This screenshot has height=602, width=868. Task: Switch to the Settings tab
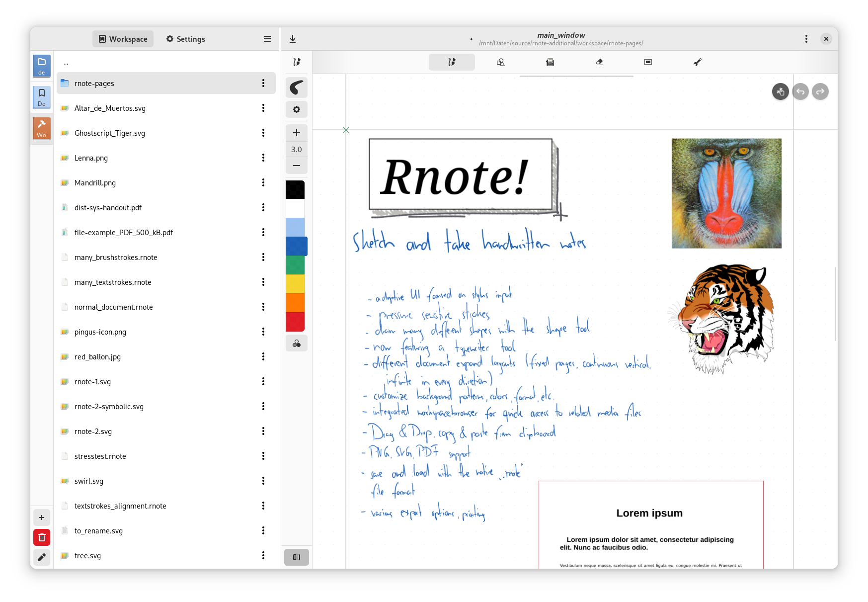(185, 39)
